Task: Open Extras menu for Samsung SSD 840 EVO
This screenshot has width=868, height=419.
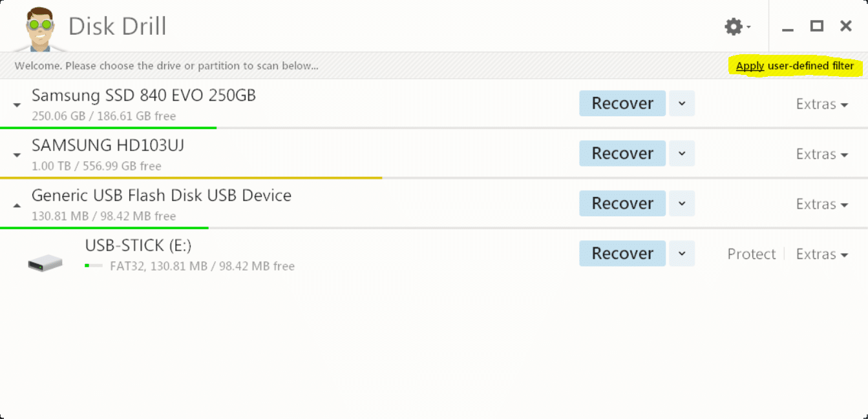Action: [821, 104]
